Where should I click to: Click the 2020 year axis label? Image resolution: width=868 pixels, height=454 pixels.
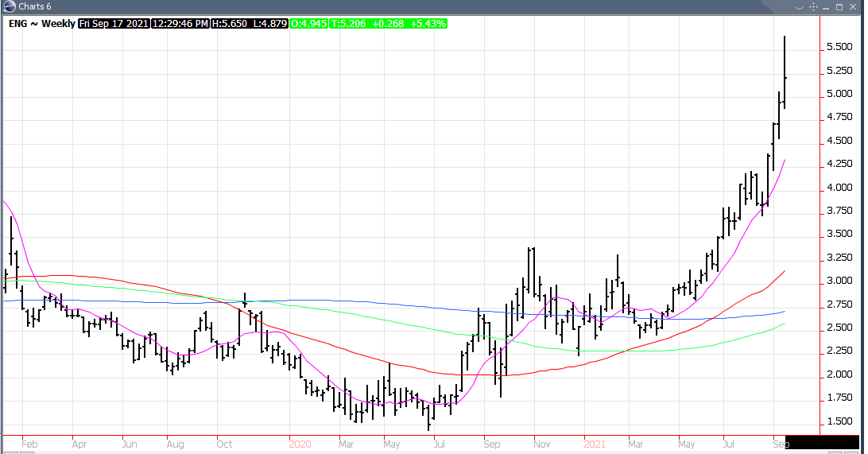[300, 444]
